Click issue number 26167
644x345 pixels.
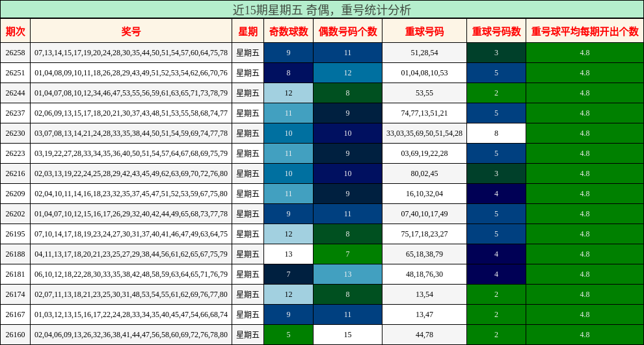15,314
